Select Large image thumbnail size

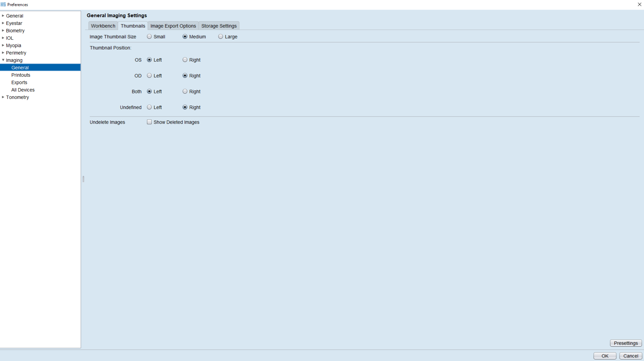click(x=220, y=37)
